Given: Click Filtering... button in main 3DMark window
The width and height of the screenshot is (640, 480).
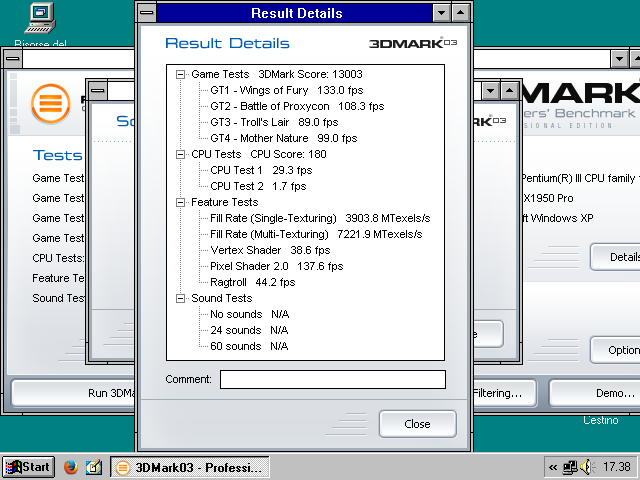Looking at the screenshot, I should [x=504, y=393].
